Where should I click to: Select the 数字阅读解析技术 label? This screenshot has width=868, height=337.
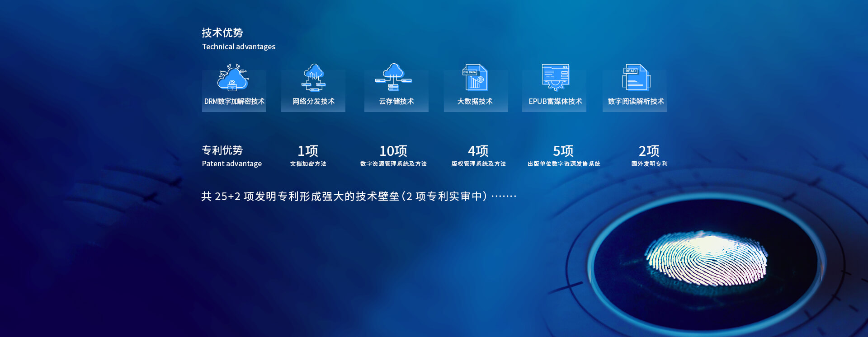pos(636,102)
